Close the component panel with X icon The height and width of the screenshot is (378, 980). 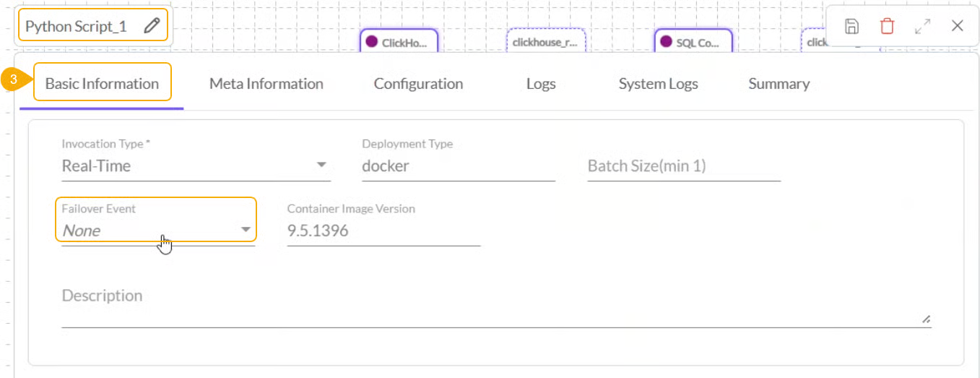pos(957,27)
